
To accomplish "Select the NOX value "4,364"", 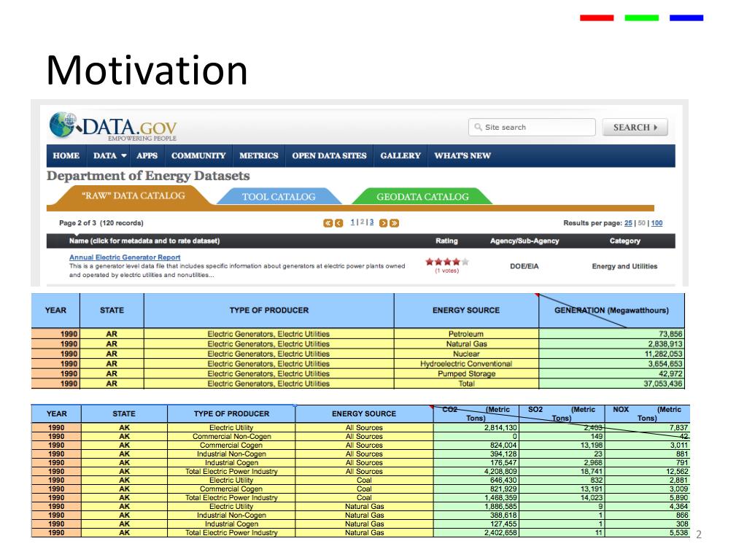I will 647,506.
